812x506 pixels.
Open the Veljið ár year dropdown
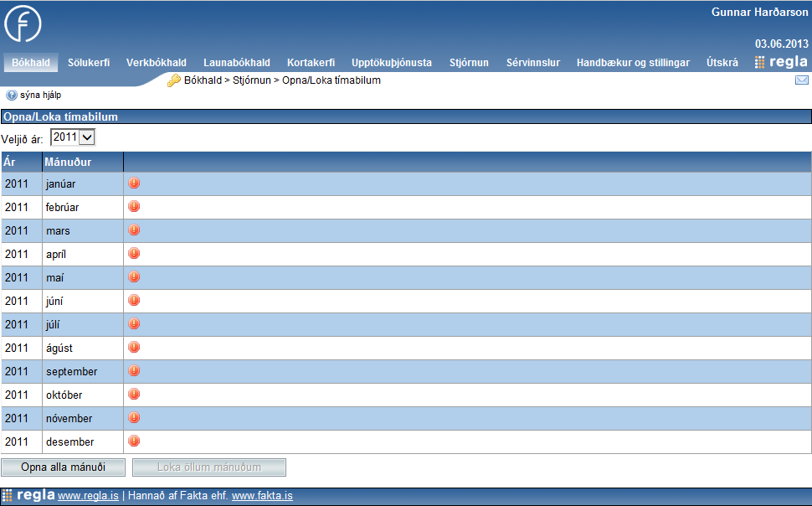(73, 137)
